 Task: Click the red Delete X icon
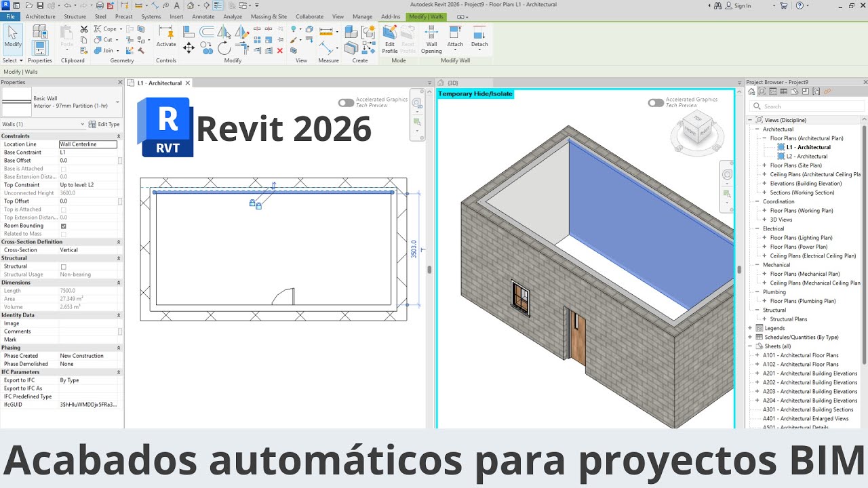coord(280,50)
